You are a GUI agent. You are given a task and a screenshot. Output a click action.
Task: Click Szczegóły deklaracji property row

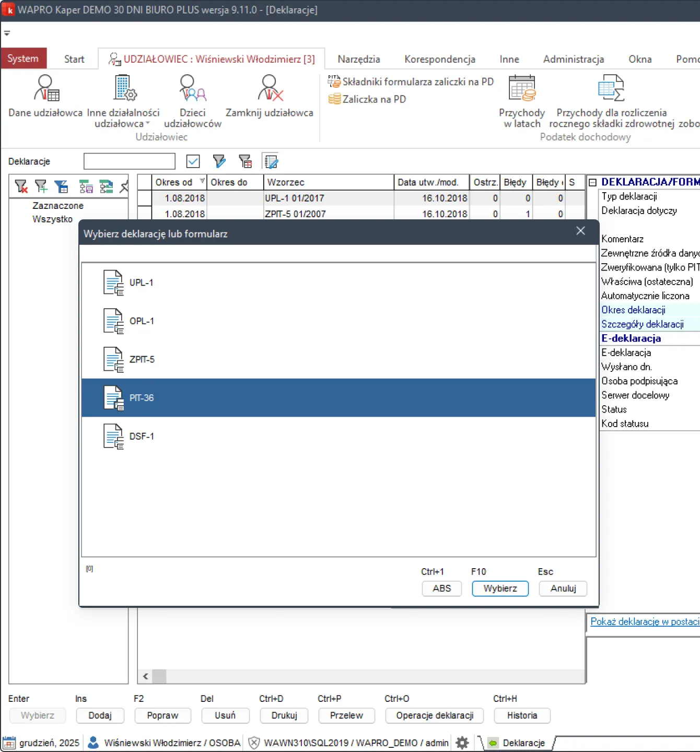point(650,324)
